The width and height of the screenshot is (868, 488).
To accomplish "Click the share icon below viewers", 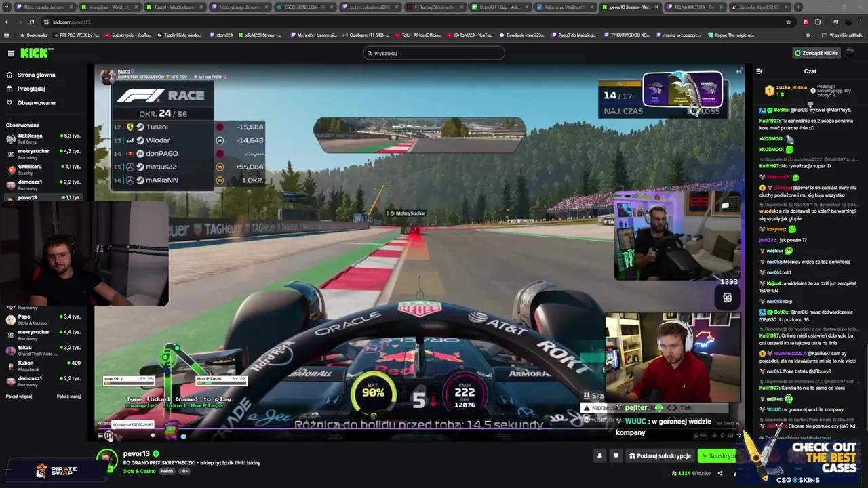I will 720,473.
